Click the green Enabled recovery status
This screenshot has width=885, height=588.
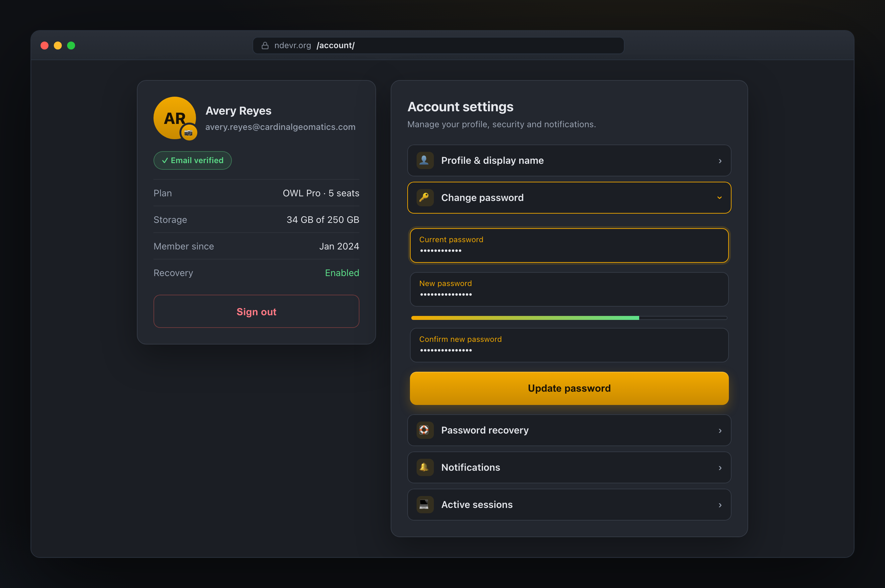click(x=342, y=273)
